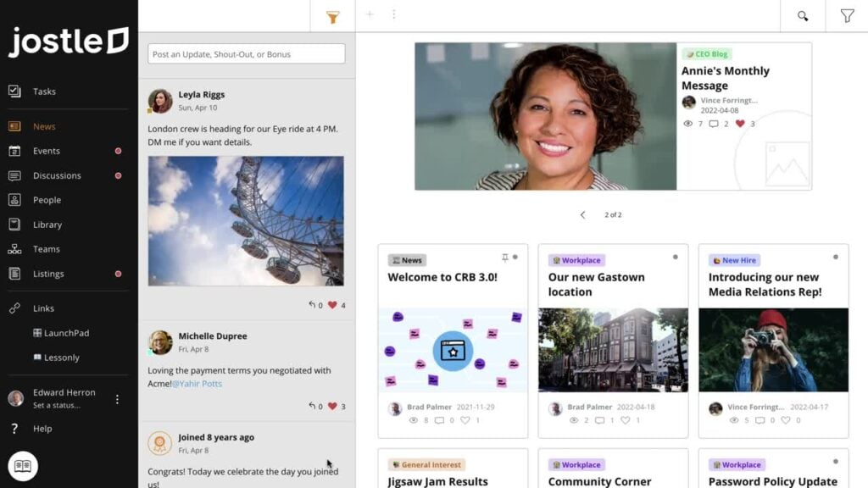Select the Lessonly item in the sidebar
This screenshot has width=868, height=488.
62,357
